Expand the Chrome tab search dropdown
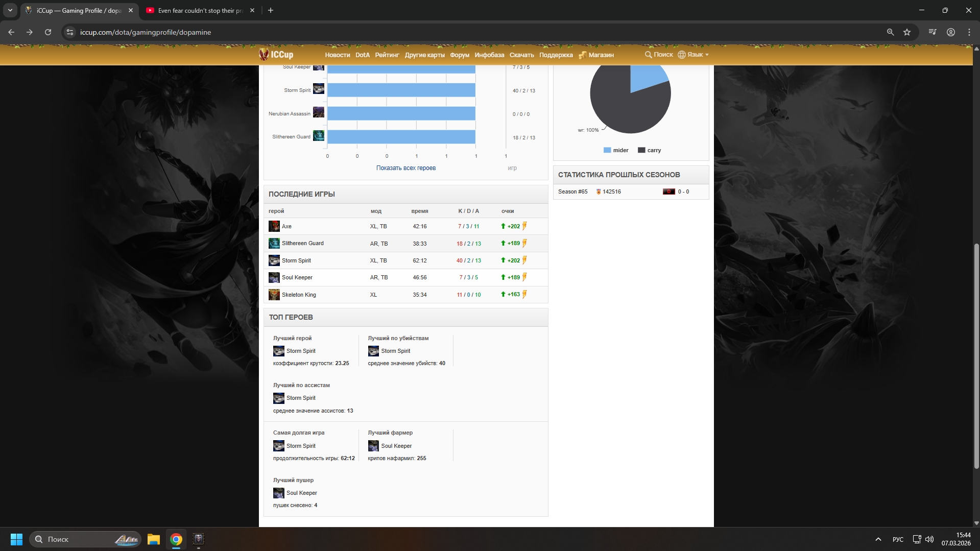The image size is (980, 551). 10,10
